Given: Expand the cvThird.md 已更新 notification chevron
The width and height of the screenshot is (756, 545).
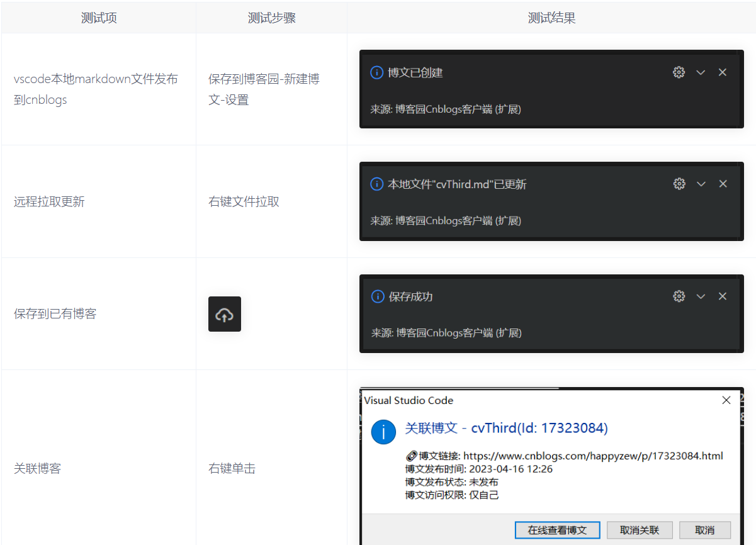Looking at the screenshot, I should pyautogui.click(x=701, y=184).
